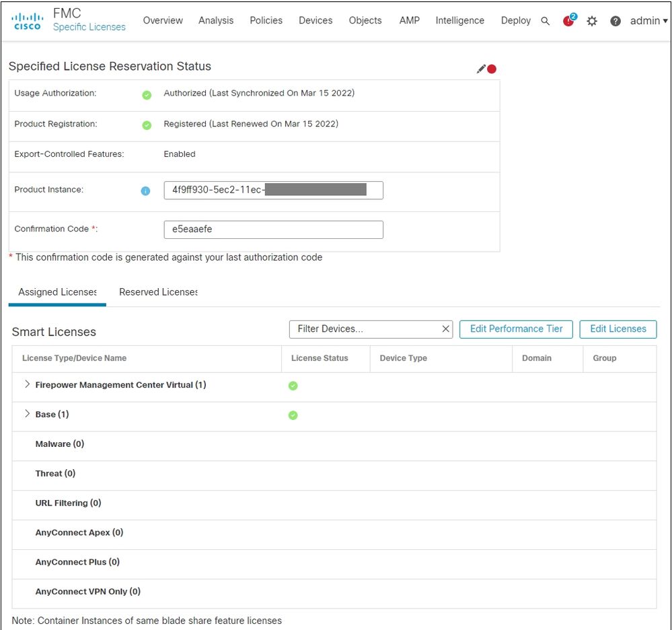Screen dimensions: 672x630
Task: Expand Firepower Management Center Virtual row
Action: click(x=27, y=384)
